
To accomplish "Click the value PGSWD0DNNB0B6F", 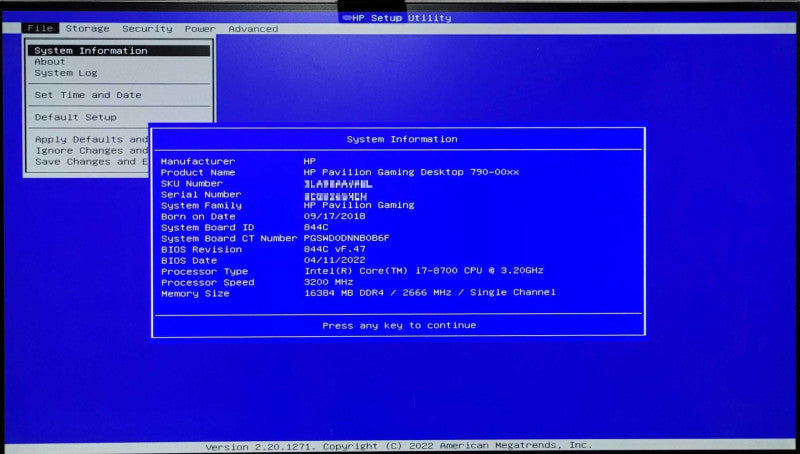I will tap(347, 238).
